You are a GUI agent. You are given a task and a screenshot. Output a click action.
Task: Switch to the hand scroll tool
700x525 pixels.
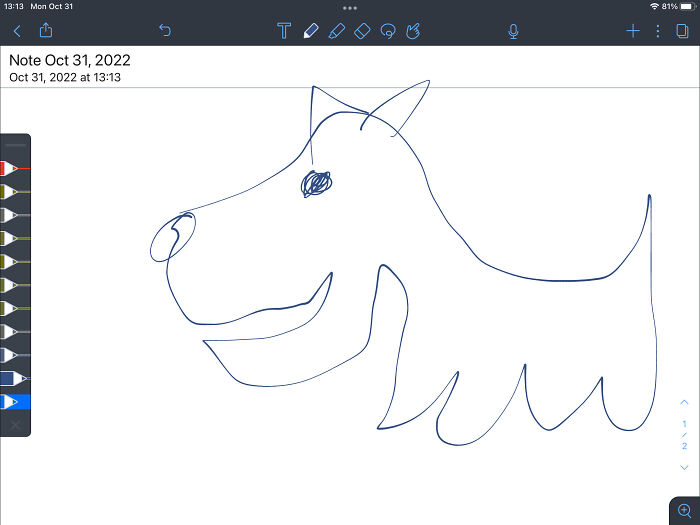(414, 31)
